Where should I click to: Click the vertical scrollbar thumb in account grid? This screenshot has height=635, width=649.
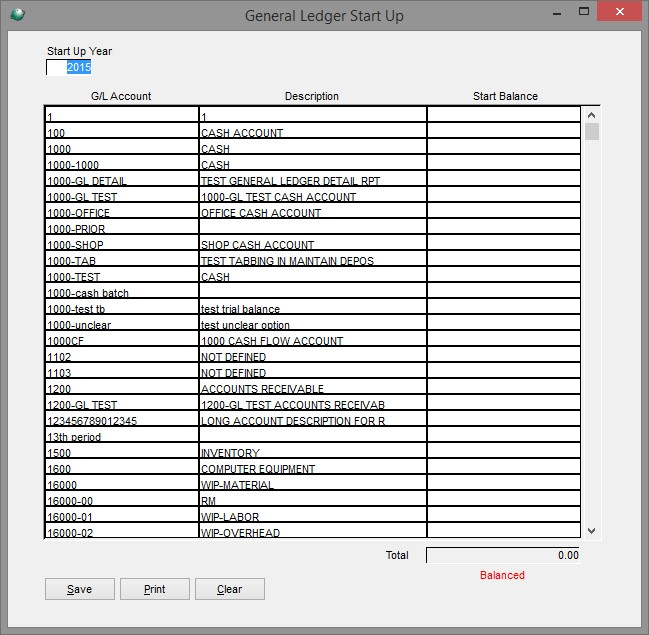(592, 131)
